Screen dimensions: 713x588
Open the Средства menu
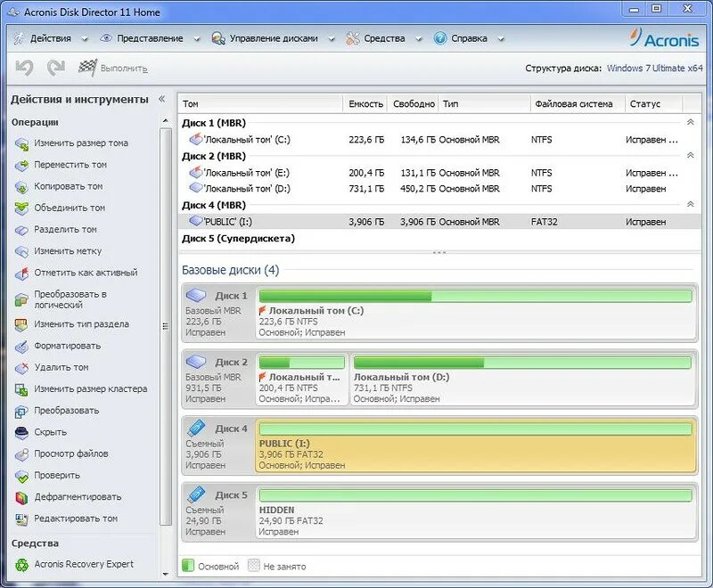pos(384,38)
